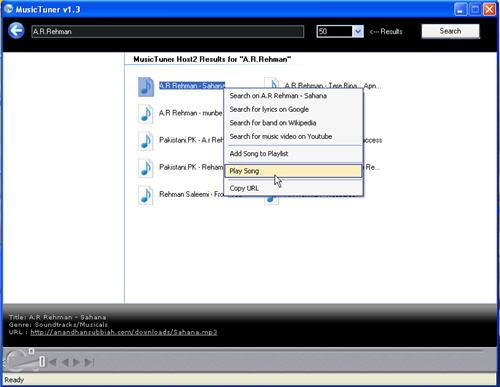Click the volume slider handle in player bar
This screenshot has height=387, width=500.
click(42, 361)
